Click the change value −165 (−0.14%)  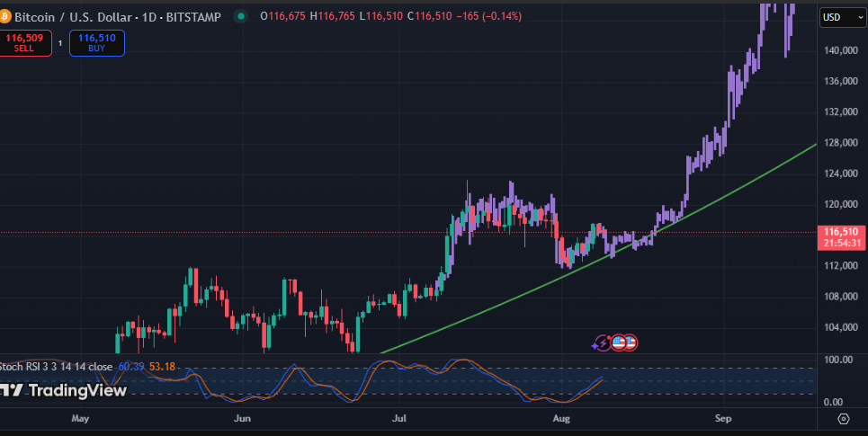(488, 16)
